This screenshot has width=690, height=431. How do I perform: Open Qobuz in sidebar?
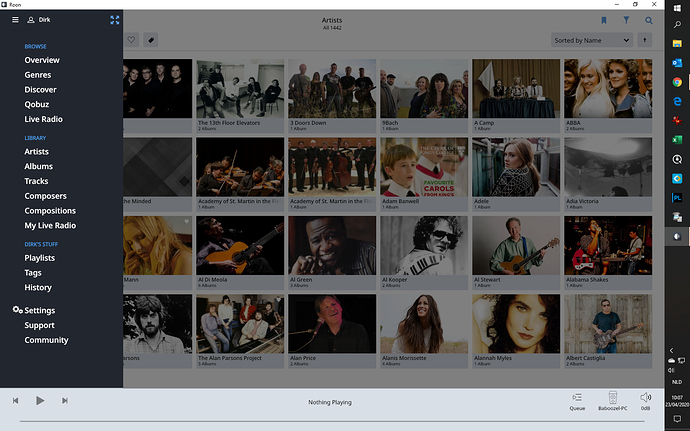coord(37,104)
